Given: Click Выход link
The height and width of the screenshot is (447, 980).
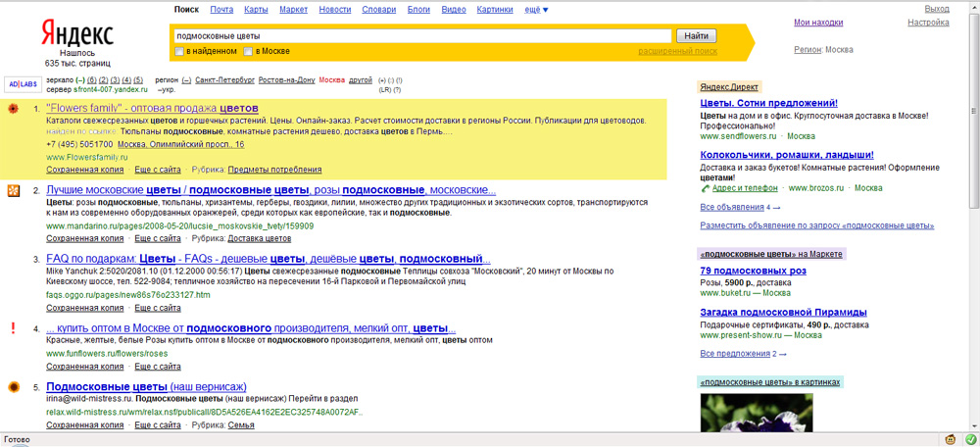Looking at the screenshot, I should pyautogui.click(x=937, y=10).
